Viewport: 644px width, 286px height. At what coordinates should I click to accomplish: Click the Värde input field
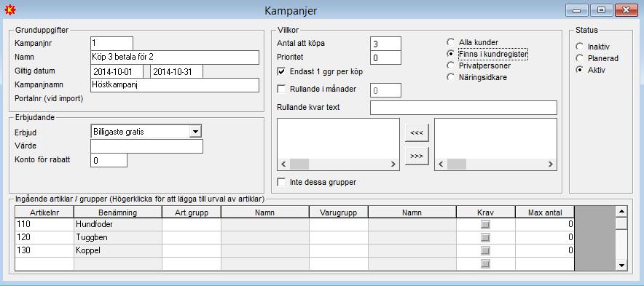pyautogui.click(x=146, y=146)
